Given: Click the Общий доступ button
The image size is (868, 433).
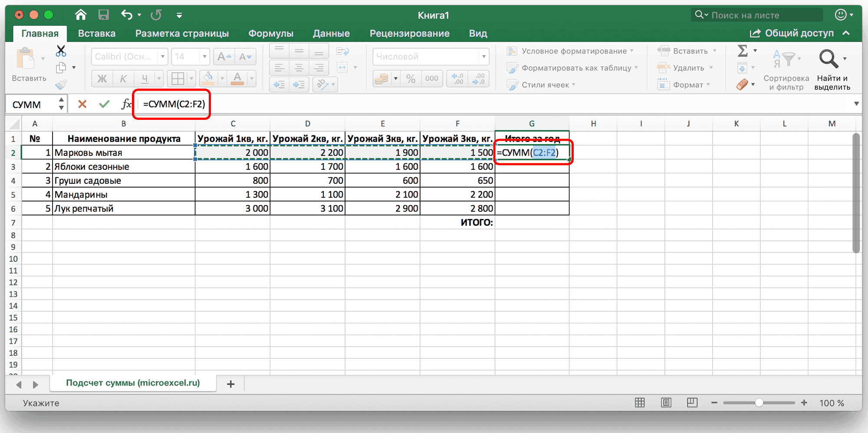Looking at the screenshot, I should [x=799, y=33].
